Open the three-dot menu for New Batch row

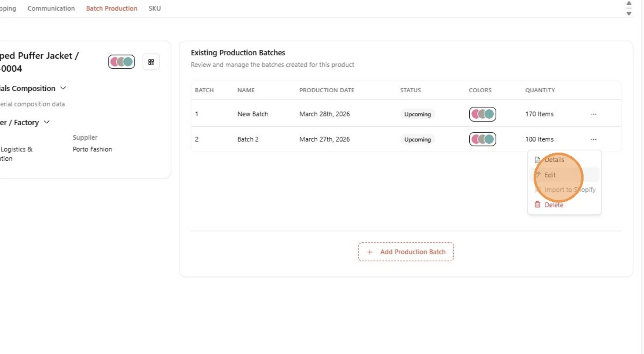click(594, 114)
